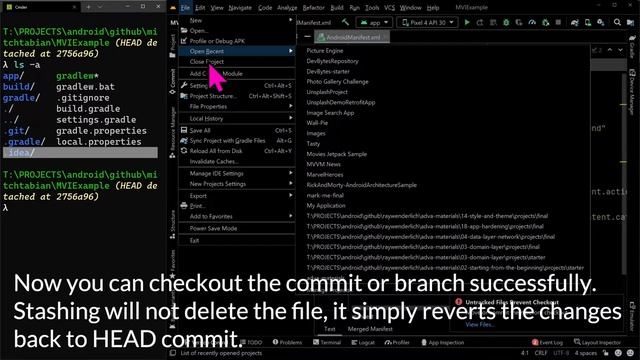Screen dimensions: 640x360
Task: Click the Make Project hammer icon
Action: (345, 22)
